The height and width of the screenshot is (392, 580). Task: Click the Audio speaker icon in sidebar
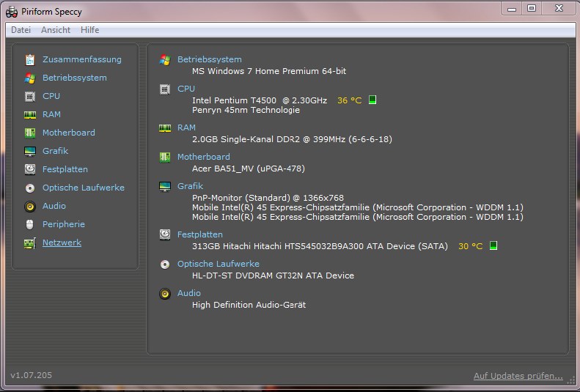30,206
